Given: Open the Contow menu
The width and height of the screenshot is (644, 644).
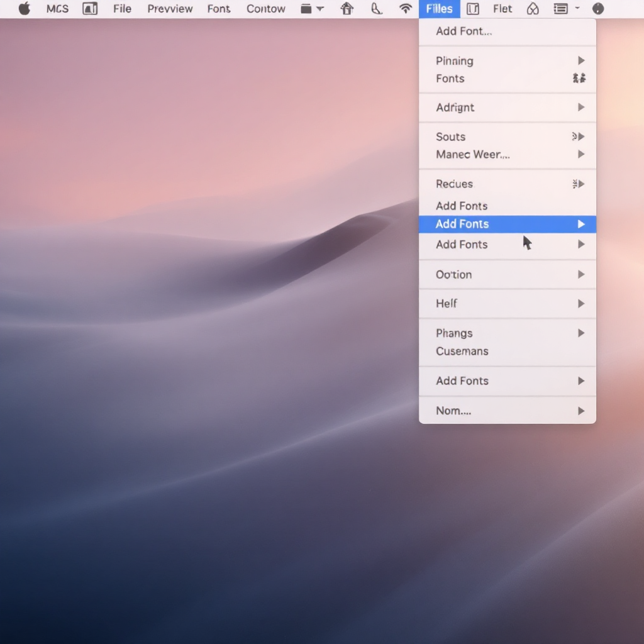Looking at the screenshot, I should point(266,9).
